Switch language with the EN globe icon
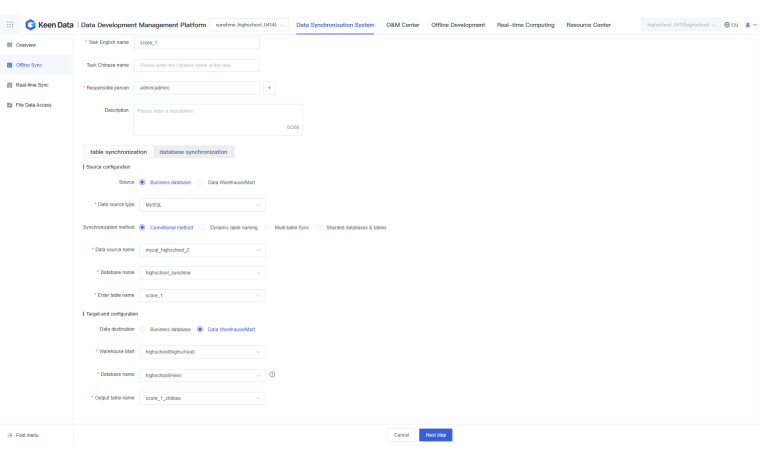Image resolution: width=760 pixels, height=460 pixels. [730, 24]
